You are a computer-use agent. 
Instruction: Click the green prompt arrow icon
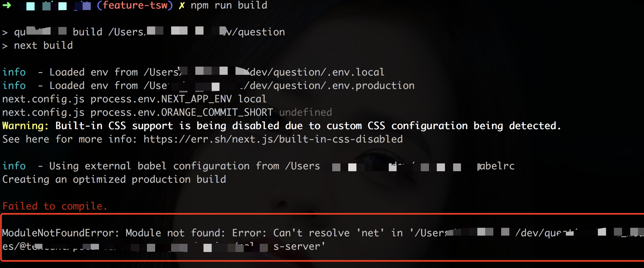click(7, 5)
